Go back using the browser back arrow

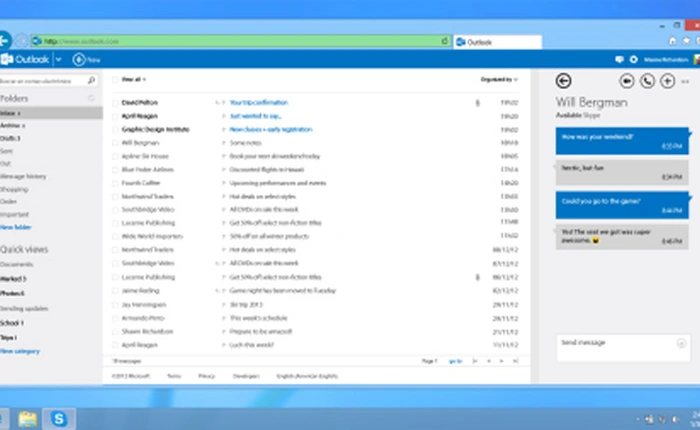[x=4, y=41]
